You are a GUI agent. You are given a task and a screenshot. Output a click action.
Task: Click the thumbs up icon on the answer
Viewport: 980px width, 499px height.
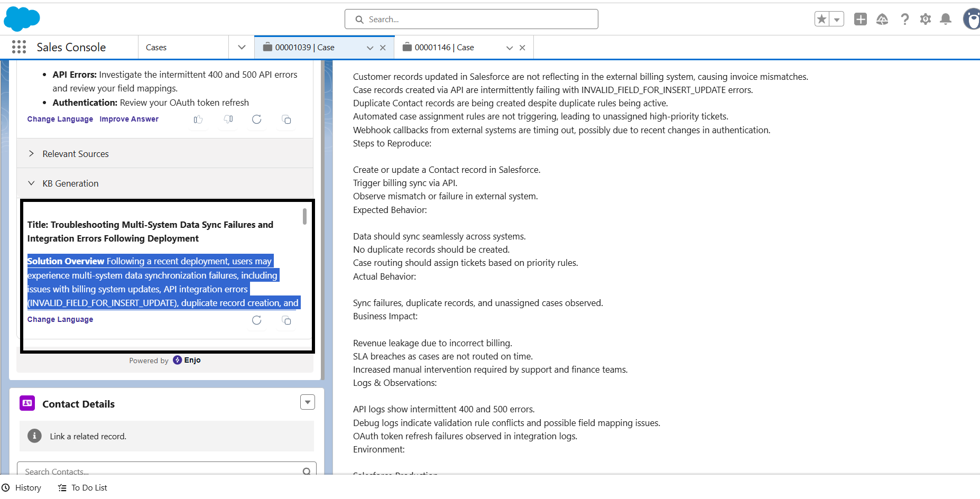pyautogui.click(x=198, y=119)
